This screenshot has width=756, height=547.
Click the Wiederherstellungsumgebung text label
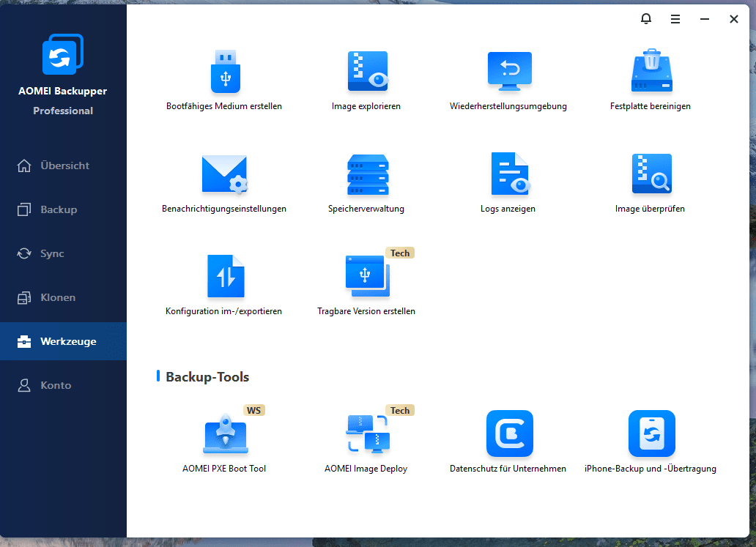[x=508, y=106]
